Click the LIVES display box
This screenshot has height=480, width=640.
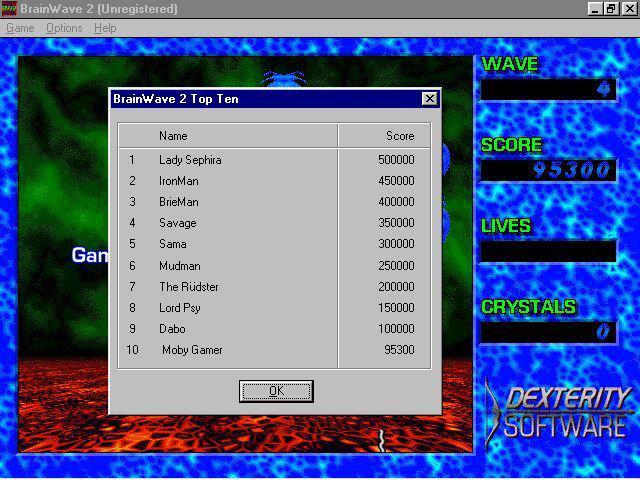click(548, 251)
